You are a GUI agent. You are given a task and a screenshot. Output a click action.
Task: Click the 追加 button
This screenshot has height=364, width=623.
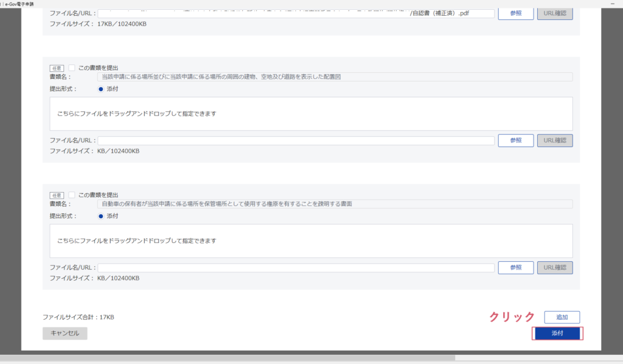tap(562, 317)
